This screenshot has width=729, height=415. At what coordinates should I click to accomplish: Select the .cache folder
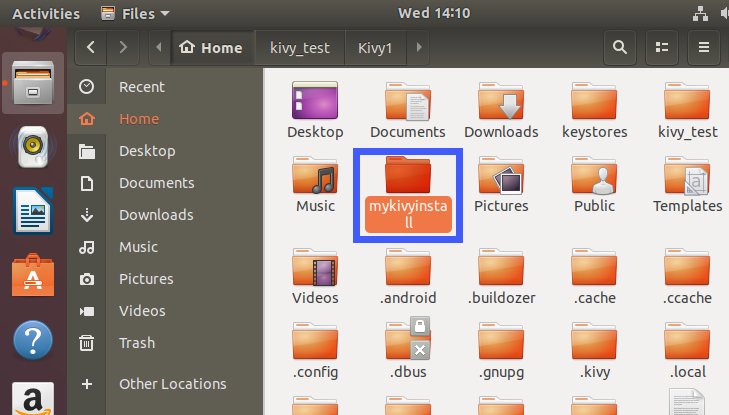point(594,277)
